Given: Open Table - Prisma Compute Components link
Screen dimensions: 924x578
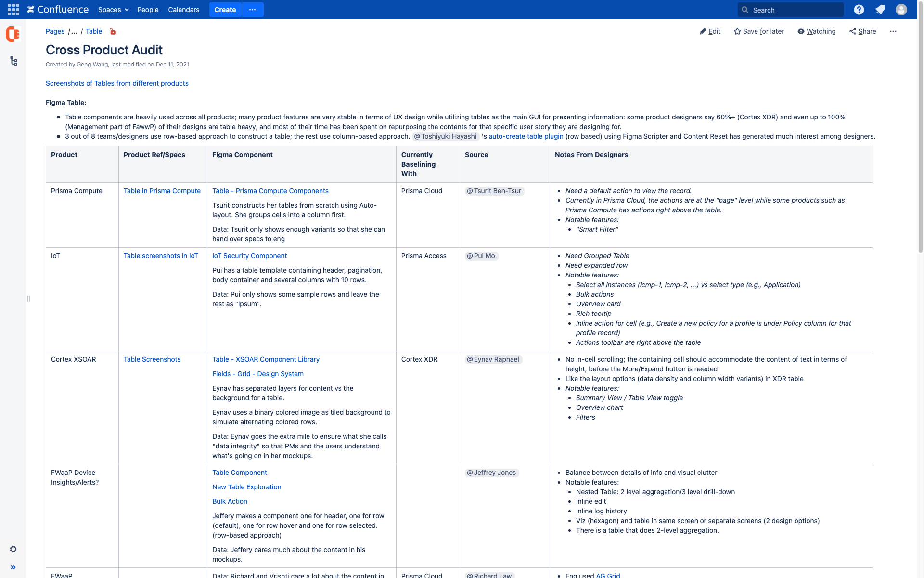Looking at the screenshot, I should [270, 191].
